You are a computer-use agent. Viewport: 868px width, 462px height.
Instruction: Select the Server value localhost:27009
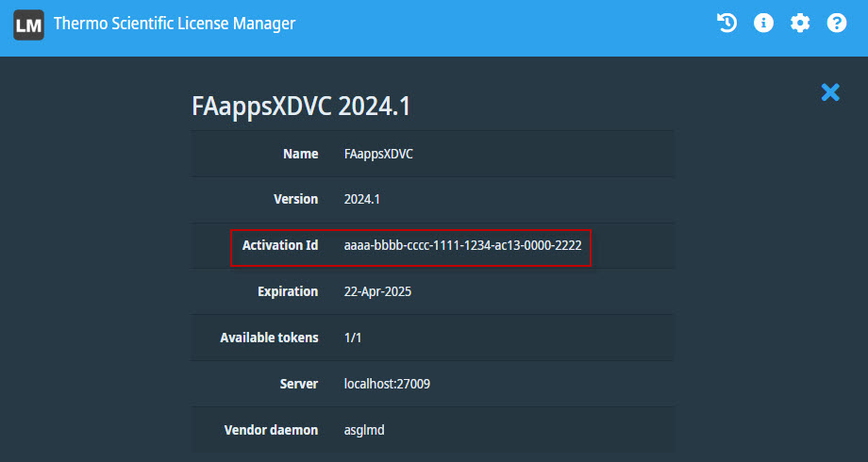tap(387, 384)
